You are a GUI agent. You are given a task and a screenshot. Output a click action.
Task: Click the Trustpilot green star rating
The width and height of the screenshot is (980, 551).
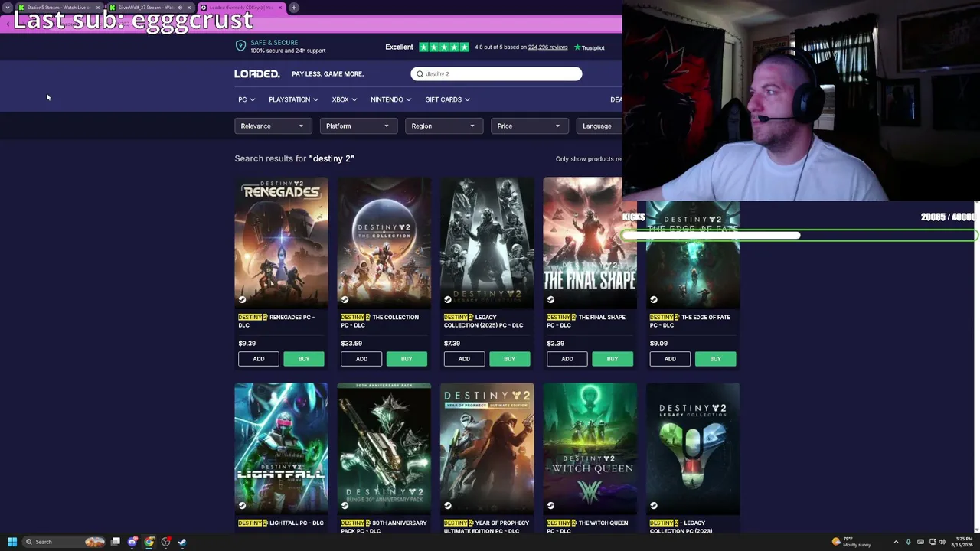pyautogui.click(x=443, y=47)
